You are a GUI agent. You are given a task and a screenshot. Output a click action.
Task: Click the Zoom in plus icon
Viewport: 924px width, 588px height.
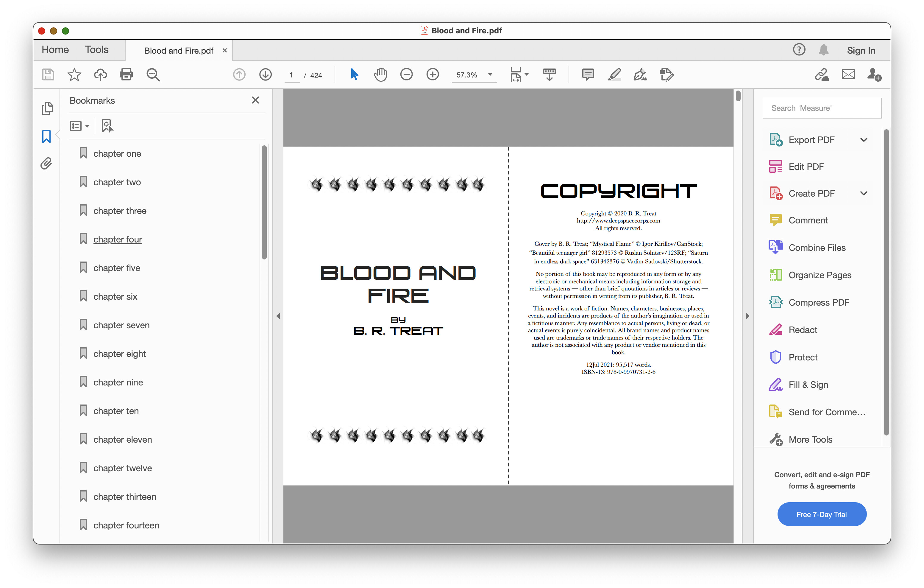click(x=433, y=74)
